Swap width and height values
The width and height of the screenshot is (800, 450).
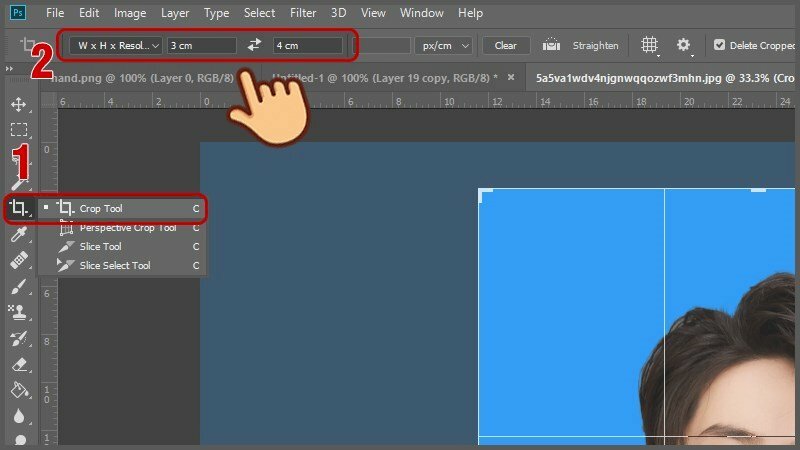254,45
